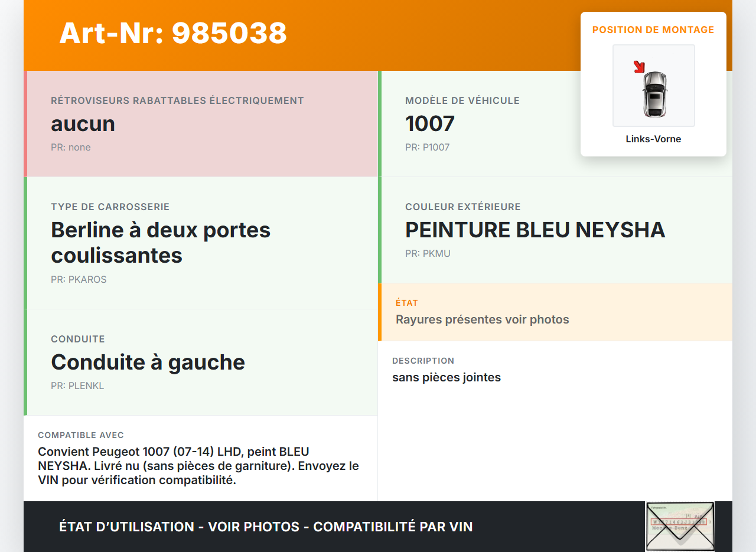
Task: Select the value 'aucun'
Action: [83, 124]
